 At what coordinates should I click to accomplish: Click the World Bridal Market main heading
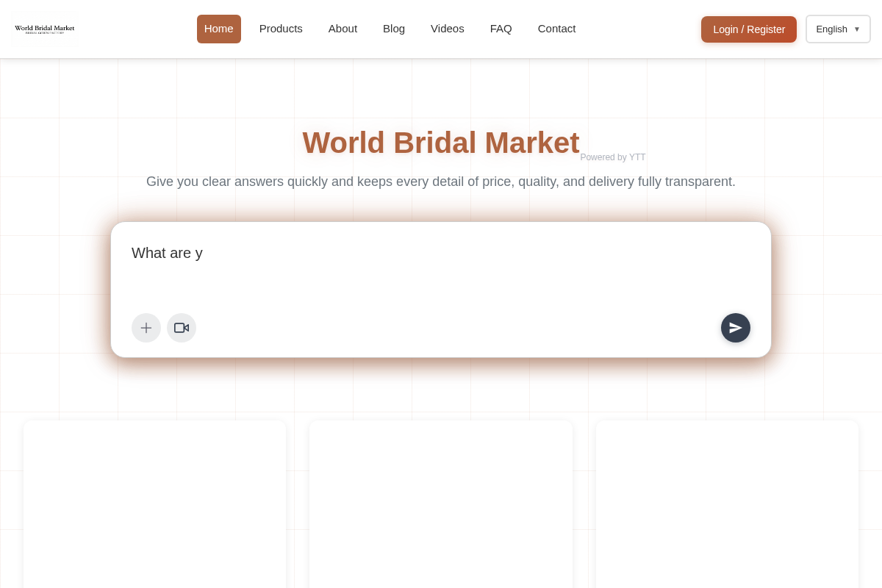point(441,143)
